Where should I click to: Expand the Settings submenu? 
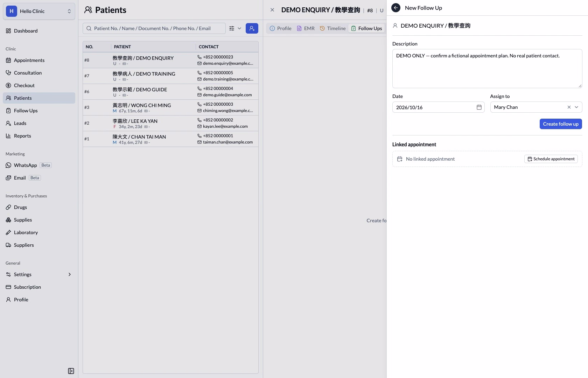tap(39, 274)
